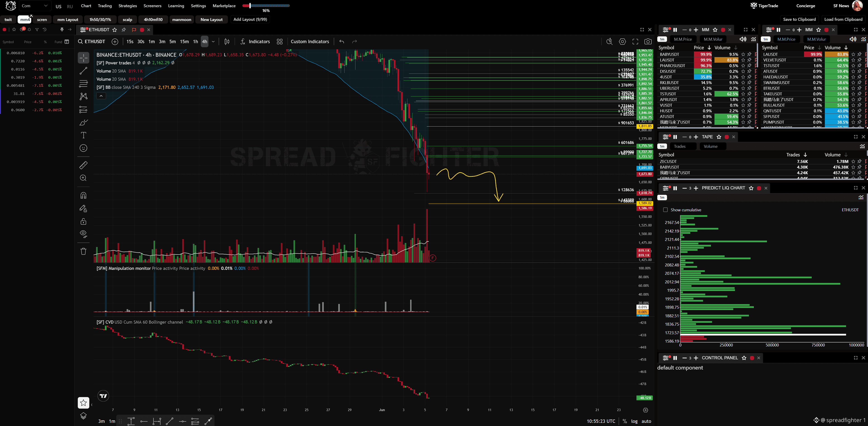
Task: Click the TigerTrade logo link
Action: (764, 6)
